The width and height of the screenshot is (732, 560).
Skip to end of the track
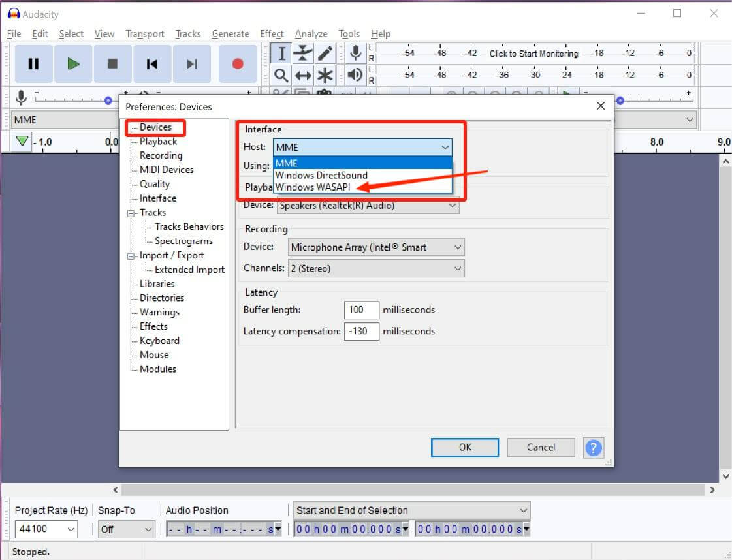point(192,64)
